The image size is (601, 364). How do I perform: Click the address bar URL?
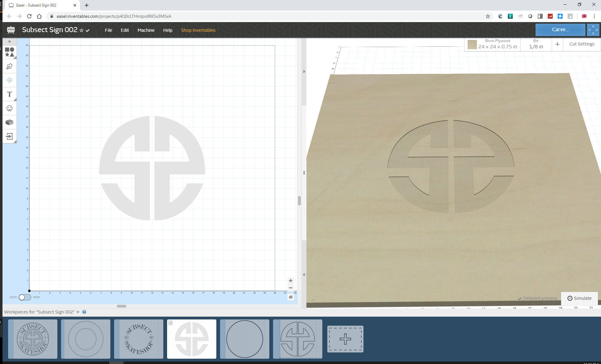tap(114, 16)
